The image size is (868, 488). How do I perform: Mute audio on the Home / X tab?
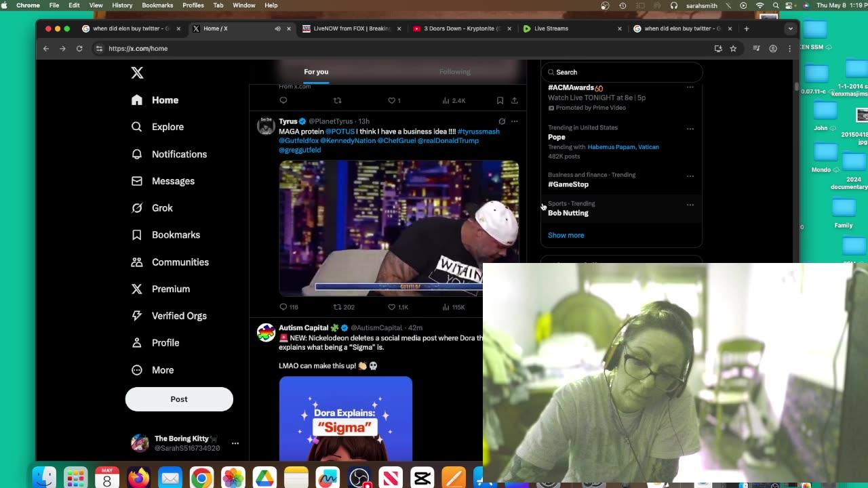click(277, 28)
